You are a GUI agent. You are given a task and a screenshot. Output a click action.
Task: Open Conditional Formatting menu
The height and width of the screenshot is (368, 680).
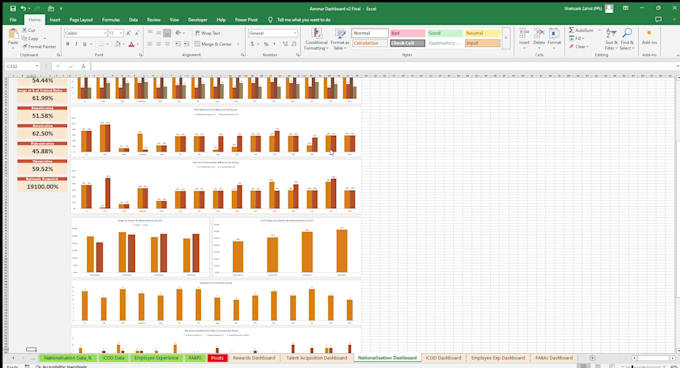tap(317, 39)
